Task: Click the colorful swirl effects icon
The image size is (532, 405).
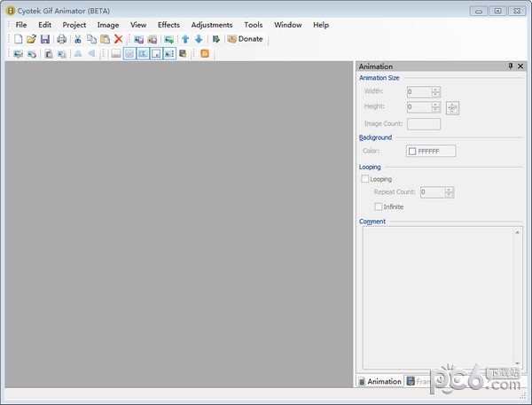Action: click(x=32, y=53)
